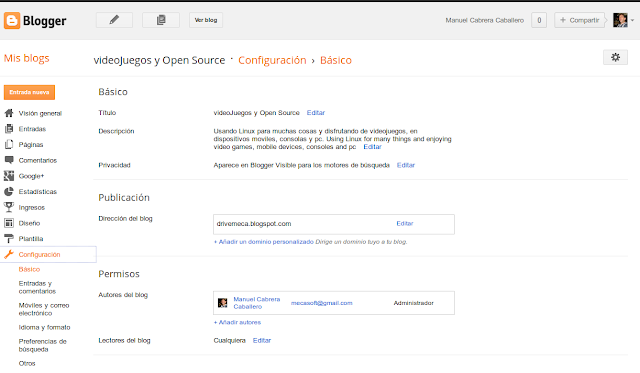640x373 pixels.
Task: Click the notifications count box
Action: click(539, 20)
